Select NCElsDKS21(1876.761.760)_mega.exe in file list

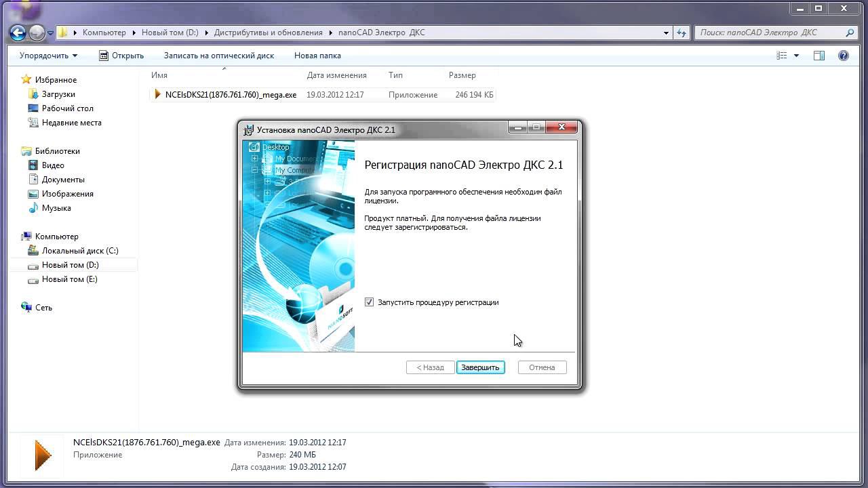pyautogui.click(x=231, y=95)
